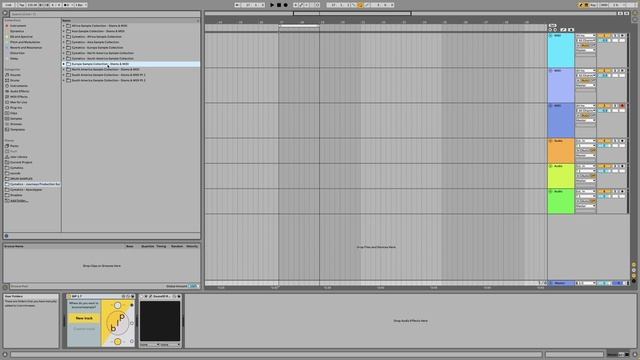Toggle the Link button
Image resolution: width=640 pixels, height=360 pixels.
point(8,5)
